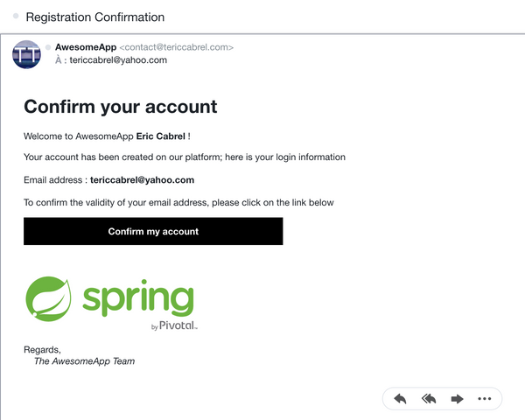
Task: Click the recipient address after the À label
Action: pyautogui.click(x=118, y=60)
